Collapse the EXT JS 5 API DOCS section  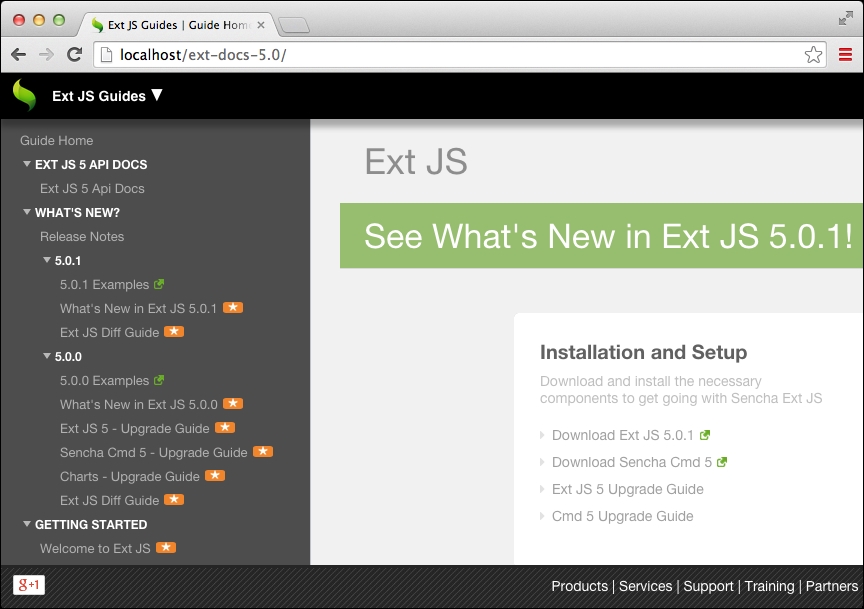pos(26,164)
